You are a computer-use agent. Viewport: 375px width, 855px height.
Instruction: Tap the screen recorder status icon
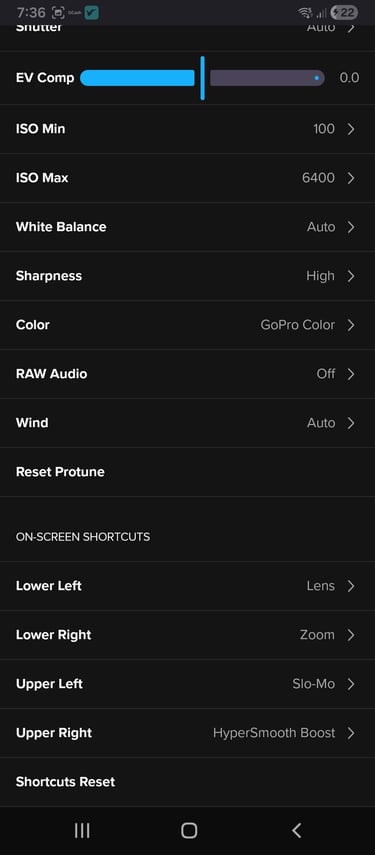pos(58,13)
